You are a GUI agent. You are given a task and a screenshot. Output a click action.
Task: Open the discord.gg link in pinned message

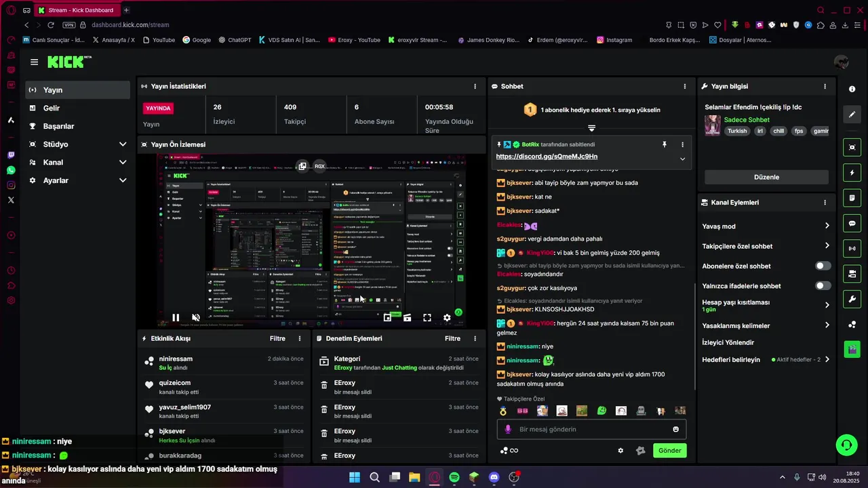pos(547,157)
